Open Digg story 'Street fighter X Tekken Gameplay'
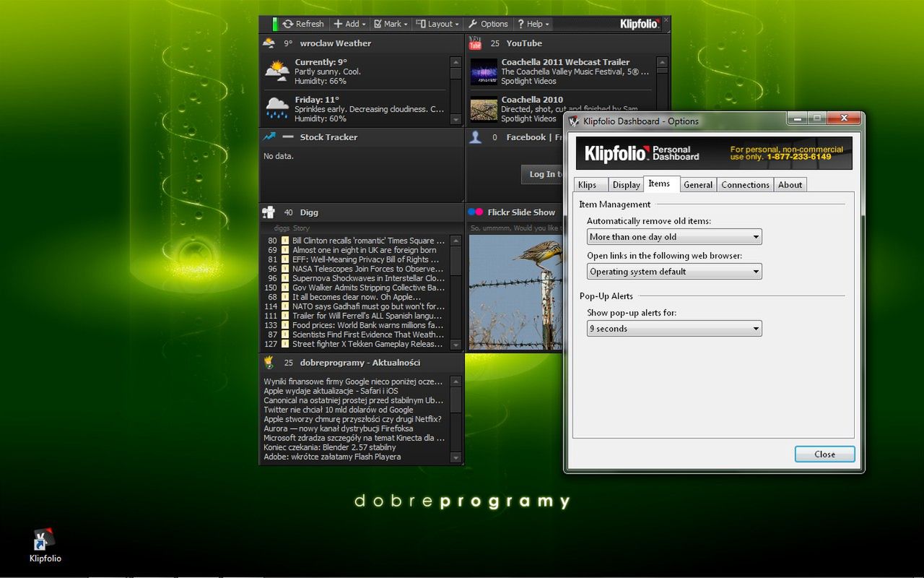The width and height of the screenshot is (924, 578). (x=367, y=344)
